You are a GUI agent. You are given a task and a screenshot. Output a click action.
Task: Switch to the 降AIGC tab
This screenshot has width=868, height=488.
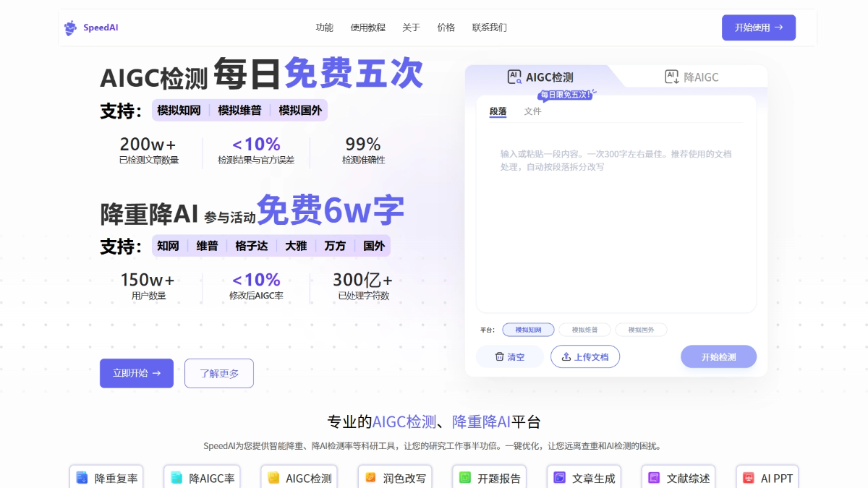point(692,77)
